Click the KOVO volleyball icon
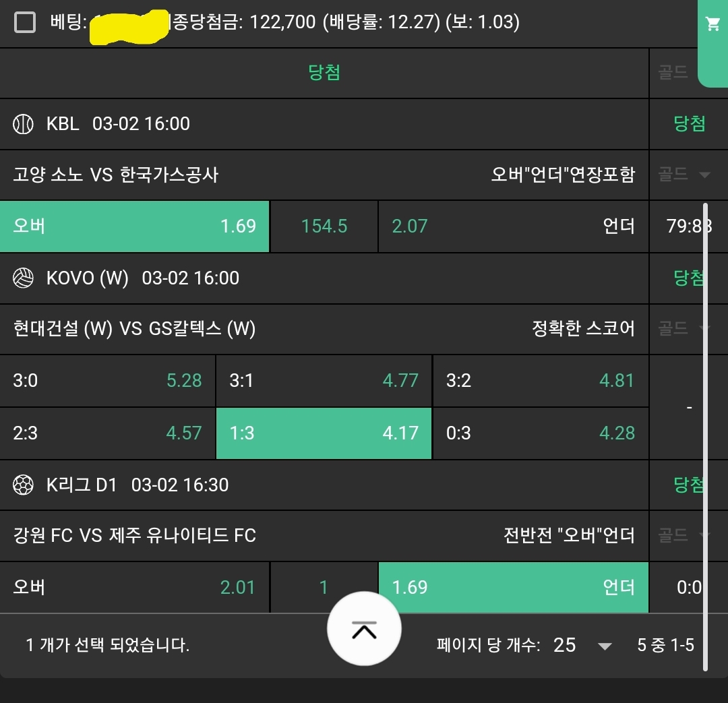 point(24,278)
